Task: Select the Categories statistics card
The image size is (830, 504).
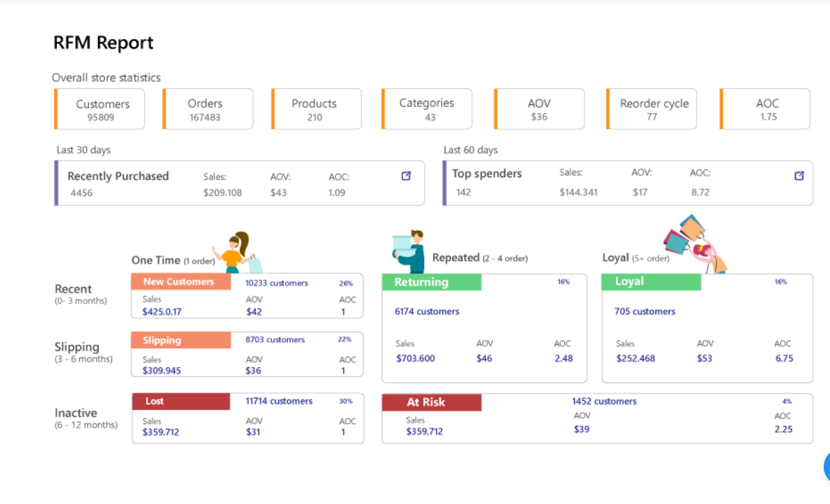Action: 426,108
